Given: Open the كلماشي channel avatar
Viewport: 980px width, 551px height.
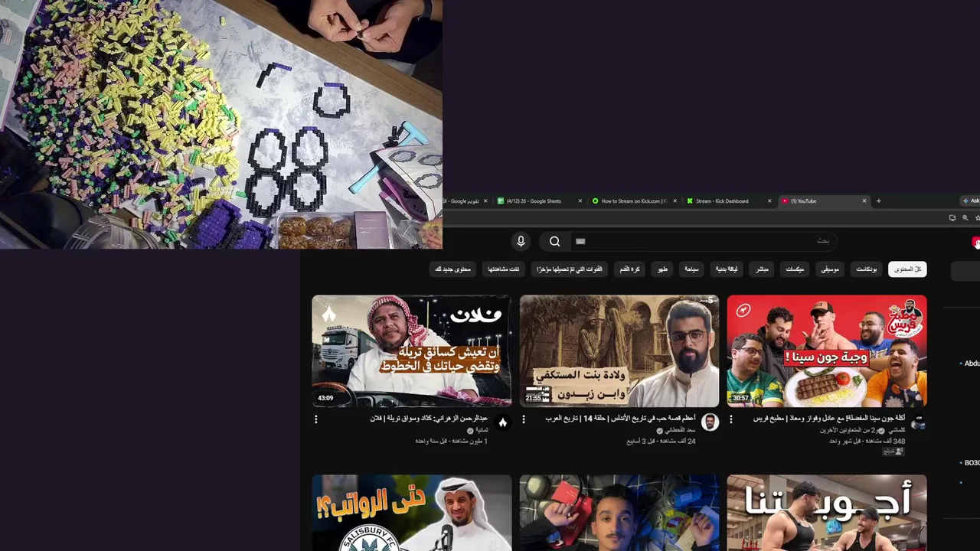Looking at the screenshot, I should pos(918,422).
